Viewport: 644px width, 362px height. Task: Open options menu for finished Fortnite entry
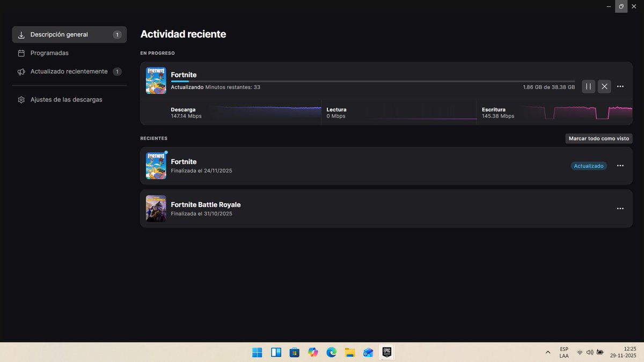620,165
